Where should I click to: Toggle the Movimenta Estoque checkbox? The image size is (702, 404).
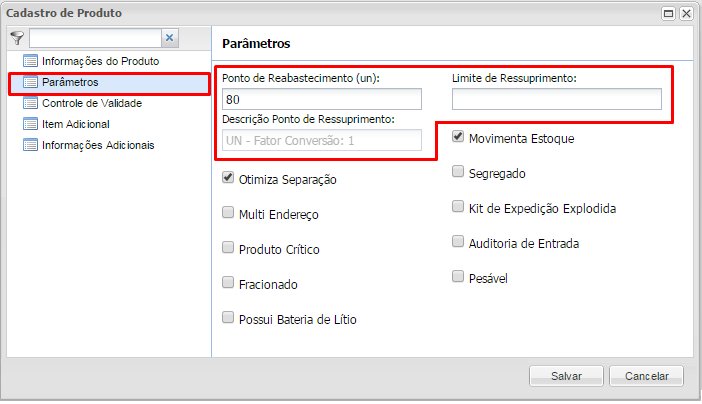[x=458, y=137]
